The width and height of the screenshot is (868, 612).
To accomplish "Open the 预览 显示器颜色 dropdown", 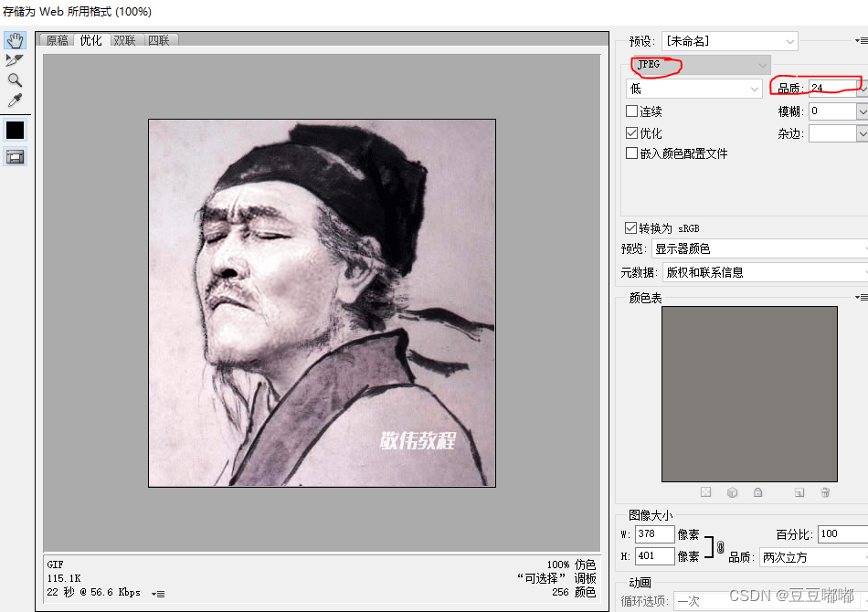I will click(x=759, y=248).
